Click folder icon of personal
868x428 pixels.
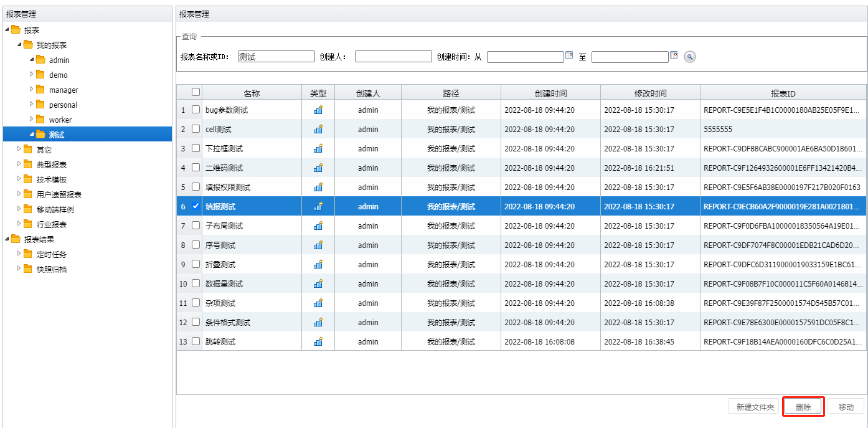click(x=40, y=105)
